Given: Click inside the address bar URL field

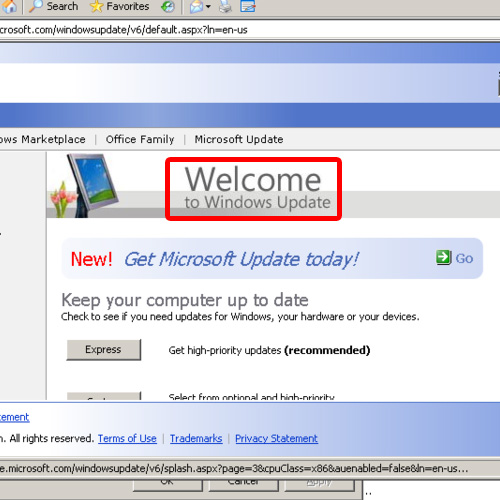Looking at the screenshot, I should point(249,30).
